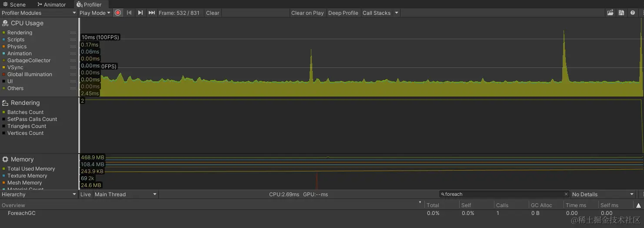Click the Frame: 532 / 831 counter

point(179,13)
